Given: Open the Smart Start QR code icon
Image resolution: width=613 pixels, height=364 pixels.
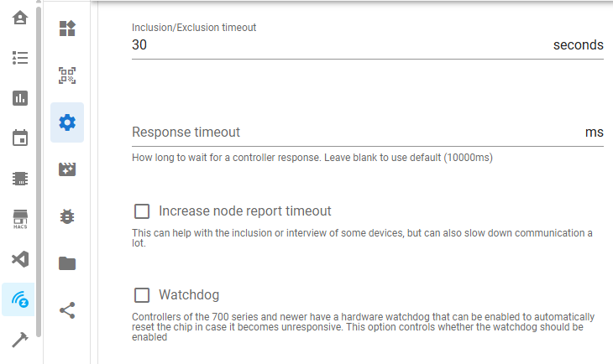Looking at the screenshot, I should point(67,75).
